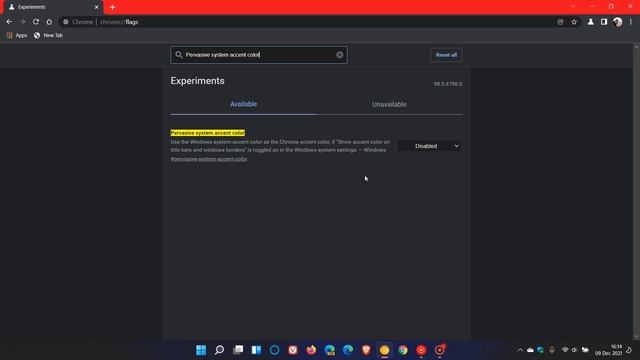Launch Vivaldi from the taskbar
The width and height of the screenshot is (640, 360).
pyautogui.click(x=293, y=350)
